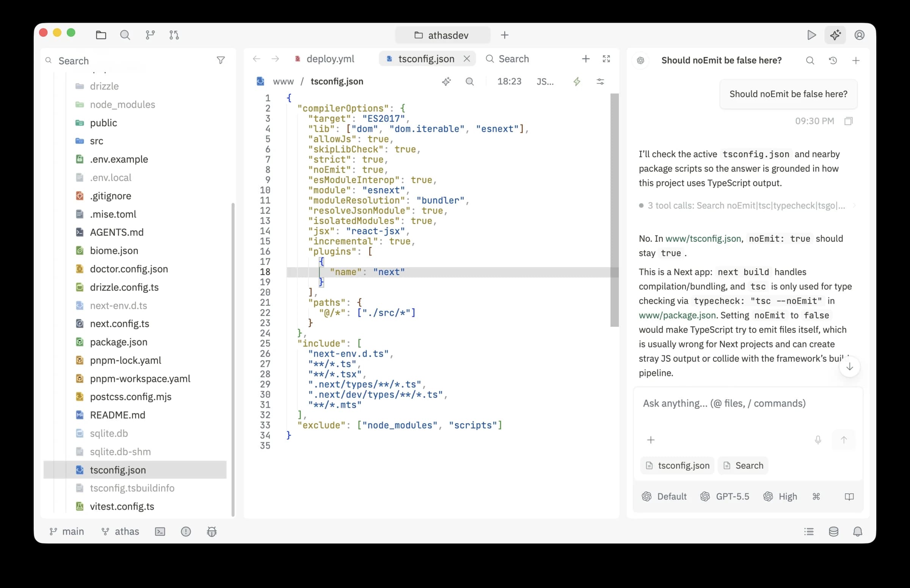Open find-in-file magnifier in breadcrumb bar
Screen dimensions: 910x588
pos(469,81)
